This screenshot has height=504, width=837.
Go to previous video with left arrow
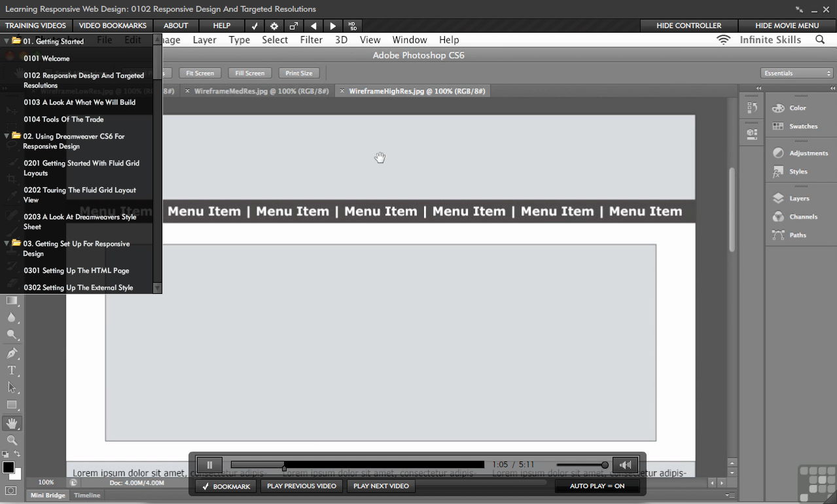pos(313,26)
